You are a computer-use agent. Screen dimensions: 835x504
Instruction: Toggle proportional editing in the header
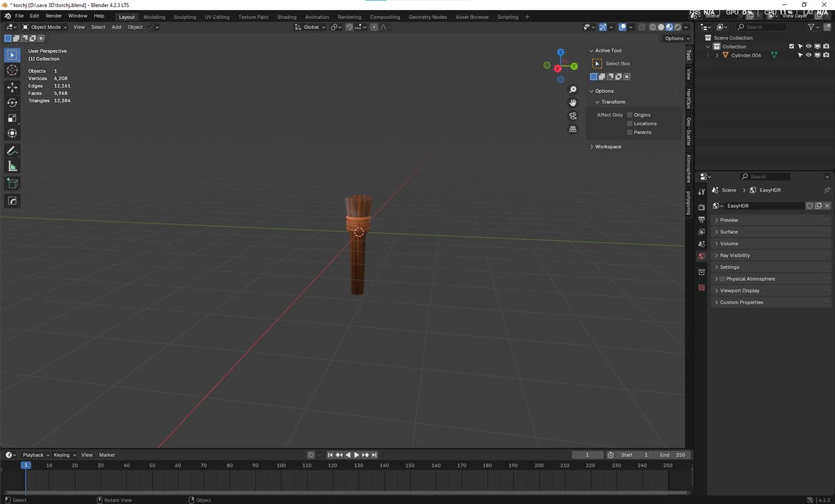pos(374,27)
